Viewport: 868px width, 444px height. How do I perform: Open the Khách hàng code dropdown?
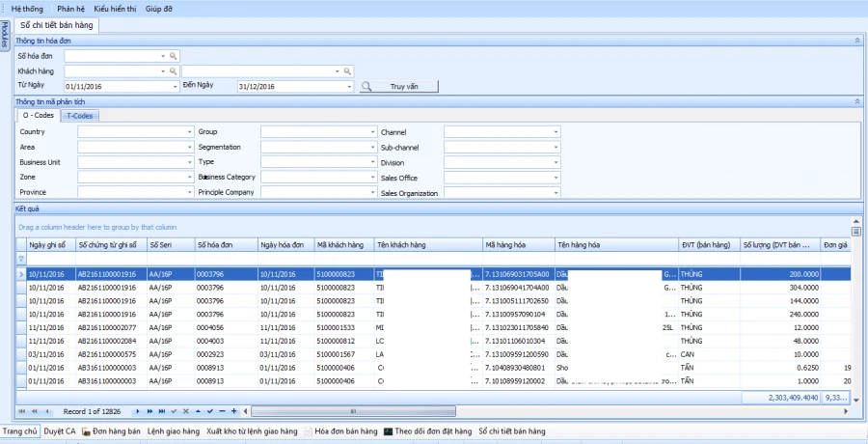click(x=163, y=71)
